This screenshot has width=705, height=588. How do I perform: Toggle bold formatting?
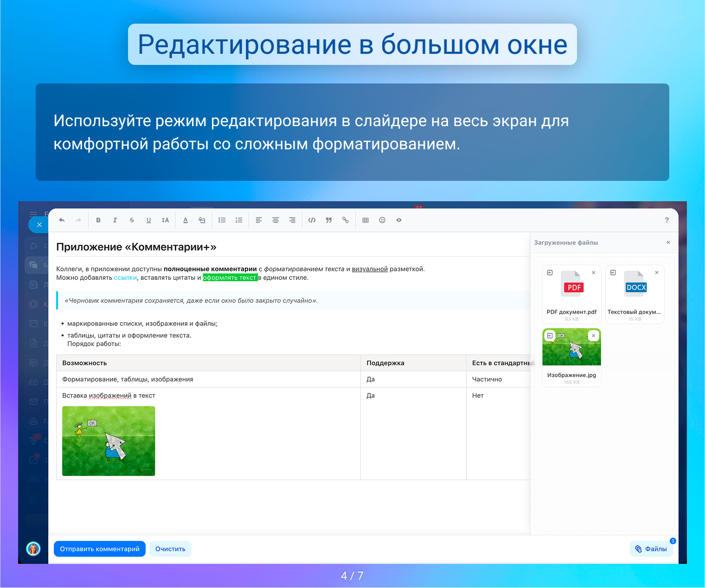(98, 220)
